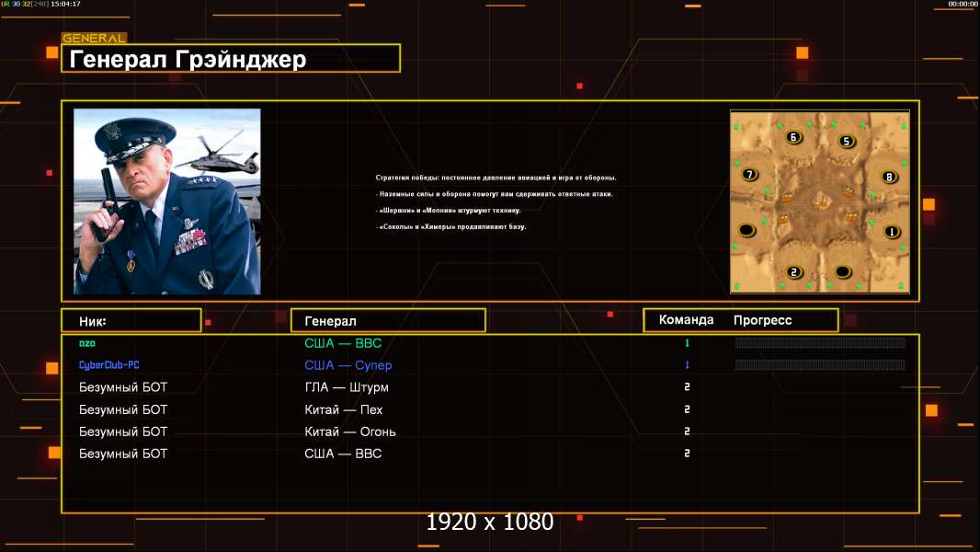980x552 pixels.
Task: Select "Безумный БОТ" in the white США — ВВС row
Action: point(123,454)
